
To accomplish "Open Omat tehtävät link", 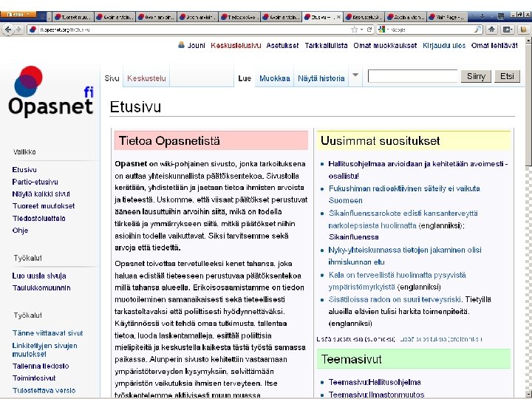I will tap(494, 46).
